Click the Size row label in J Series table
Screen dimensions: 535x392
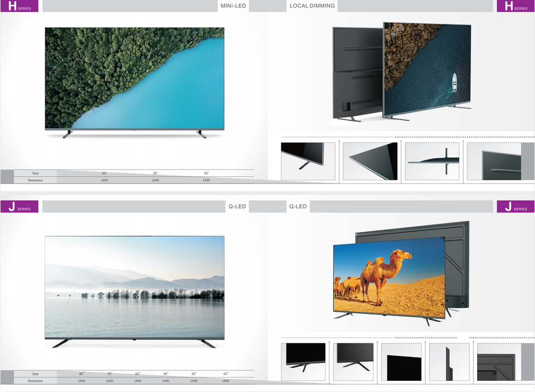coord(36,374)
